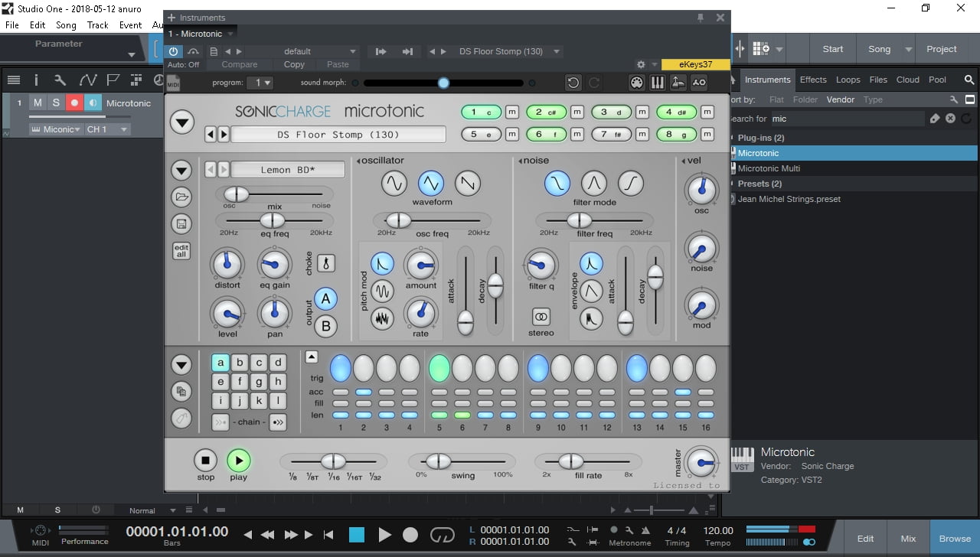Viewport: 980px width, 557px height.
Task: Open the drum patch menu arrow
Action: point(181,170)
